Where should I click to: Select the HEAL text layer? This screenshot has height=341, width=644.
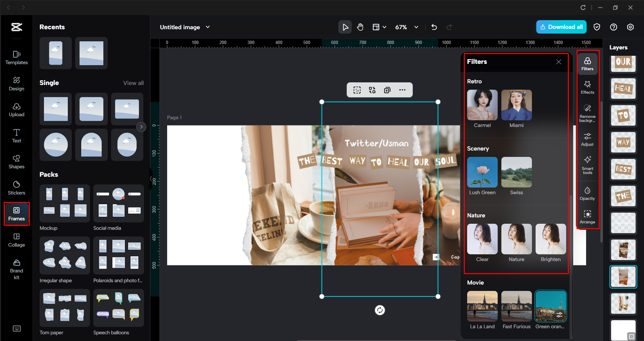(623, 89)
